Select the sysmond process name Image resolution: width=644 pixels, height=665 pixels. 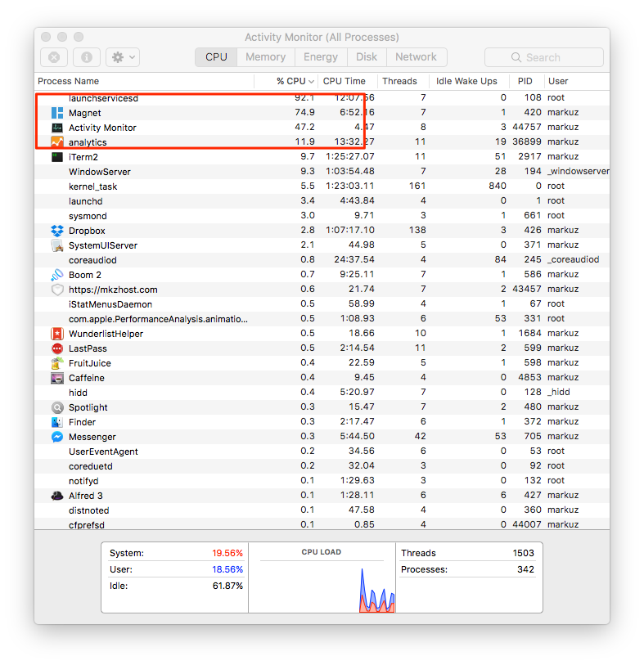pos(88,216)
